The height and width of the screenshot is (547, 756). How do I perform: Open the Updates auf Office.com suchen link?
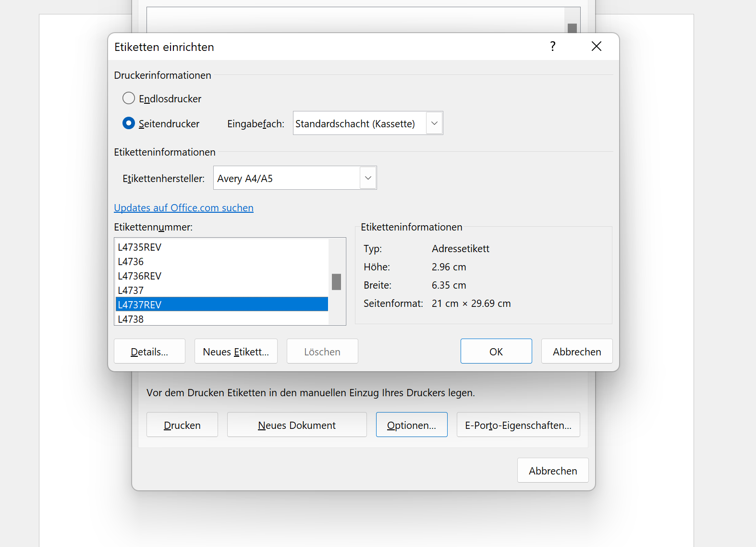pyautogui.click(x=183, y=208)
